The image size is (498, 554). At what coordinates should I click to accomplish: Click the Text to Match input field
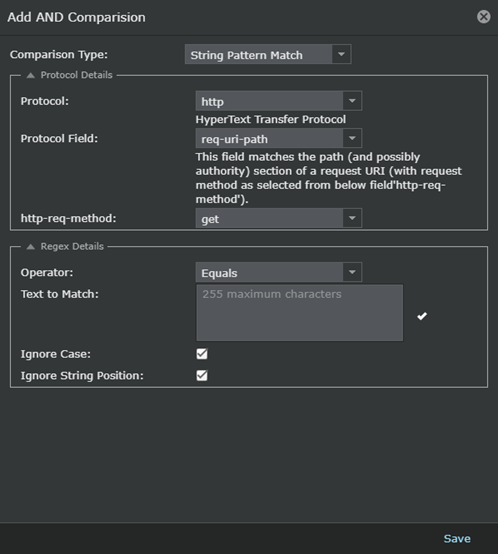point(300,313)
